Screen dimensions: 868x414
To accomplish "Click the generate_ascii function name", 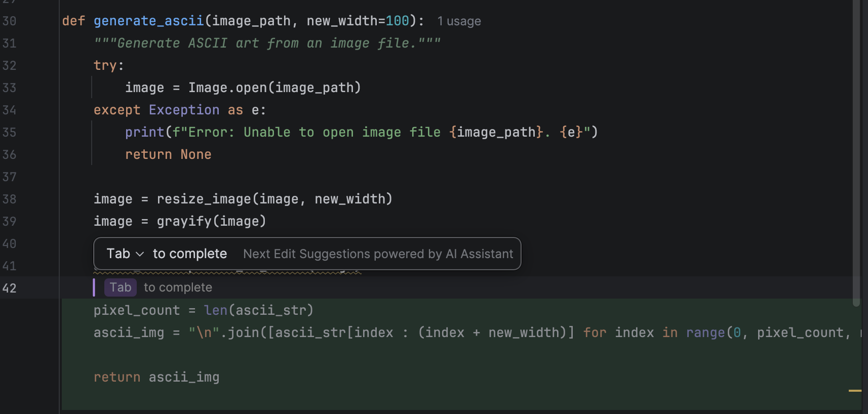I will (148, 21).
